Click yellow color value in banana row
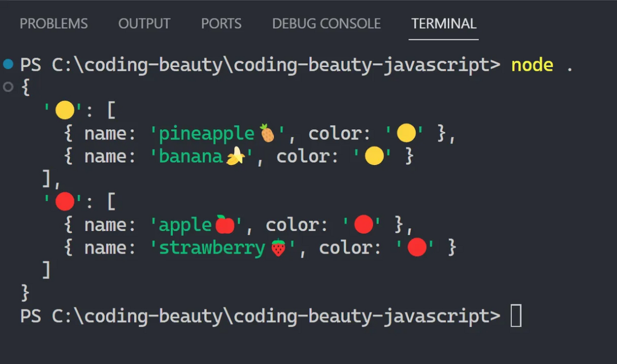Screen dimensions: 617x364 click(x=374, y=156)
